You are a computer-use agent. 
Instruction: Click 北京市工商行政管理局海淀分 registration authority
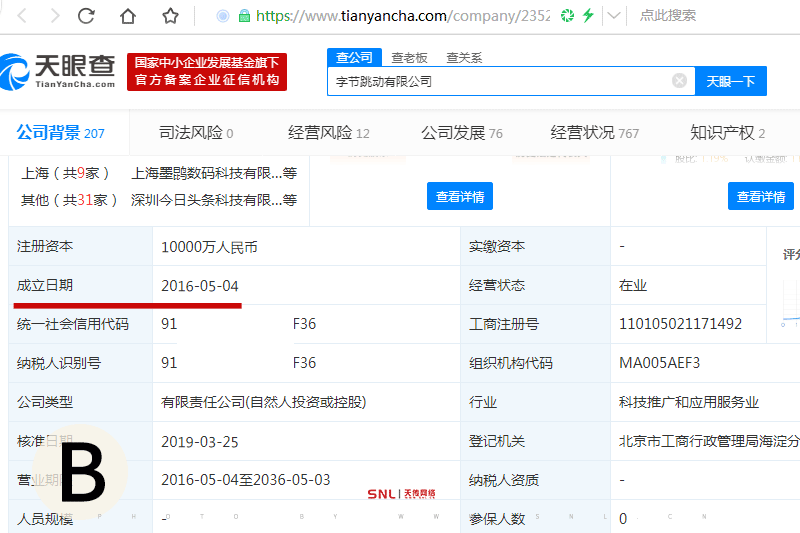[709, 441]
